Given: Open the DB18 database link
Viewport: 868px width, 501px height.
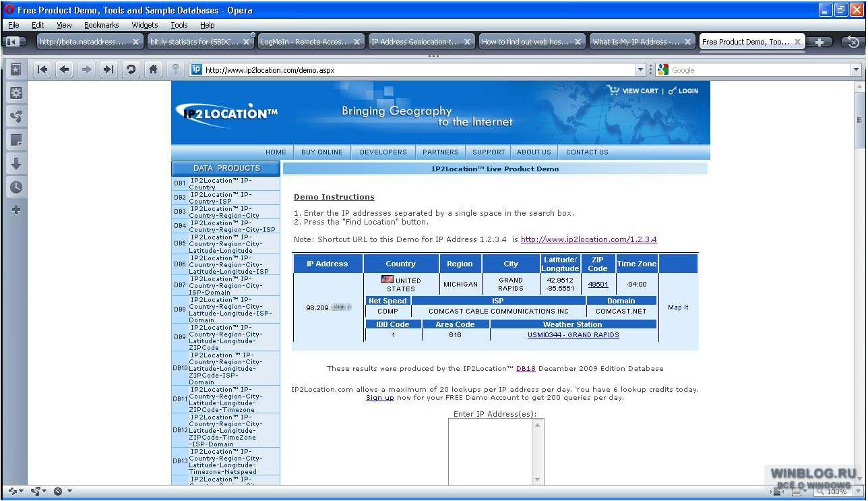Looking at the screenshot, I should [x=526, y=369].
